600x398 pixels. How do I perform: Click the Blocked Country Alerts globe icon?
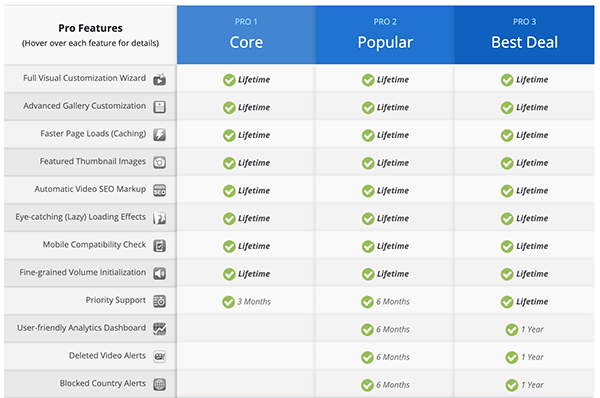160,384
